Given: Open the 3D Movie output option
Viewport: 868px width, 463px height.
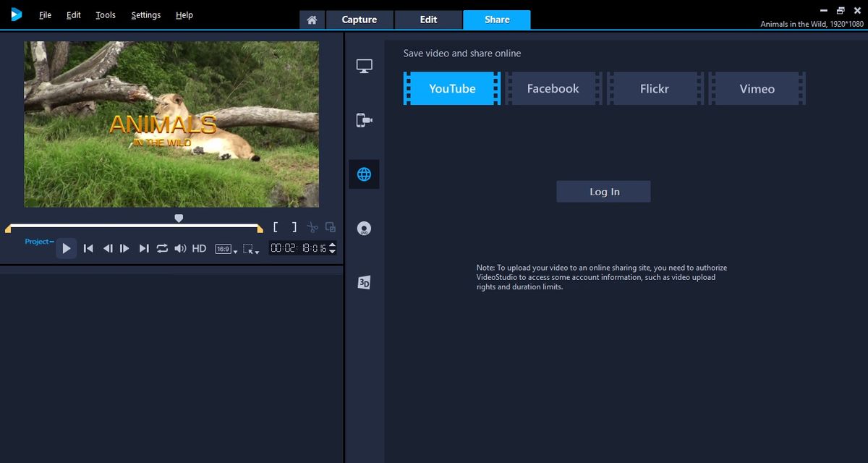Looking at the screenshot, I should [364, 282].
